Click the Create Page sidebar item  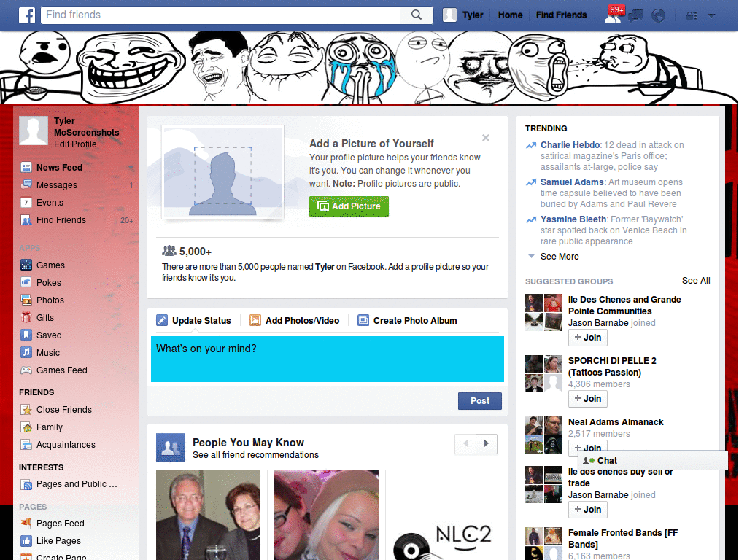point(61,556)
